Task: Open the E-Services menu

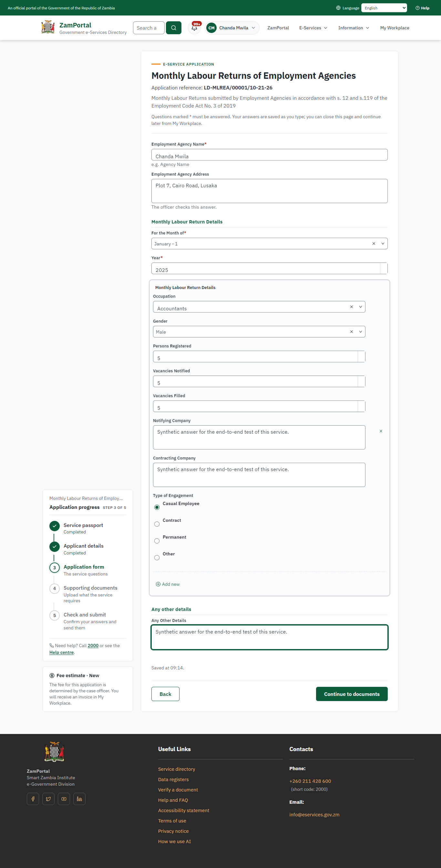Action: 313,28
